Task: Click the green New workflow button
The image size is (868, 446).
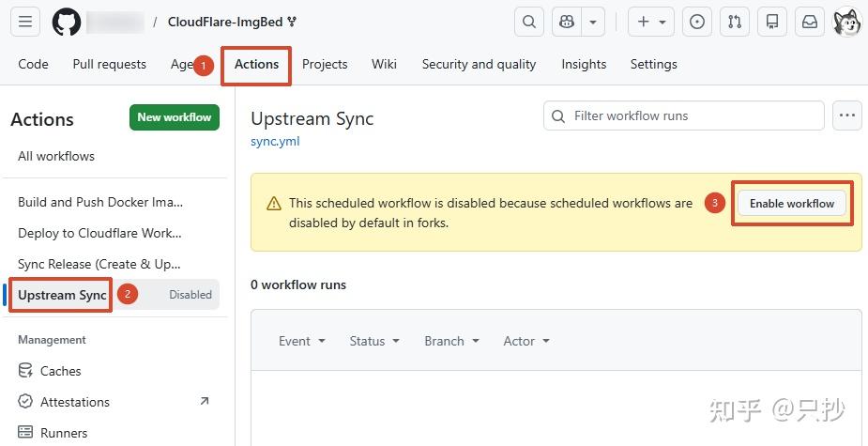Action: 175,117
